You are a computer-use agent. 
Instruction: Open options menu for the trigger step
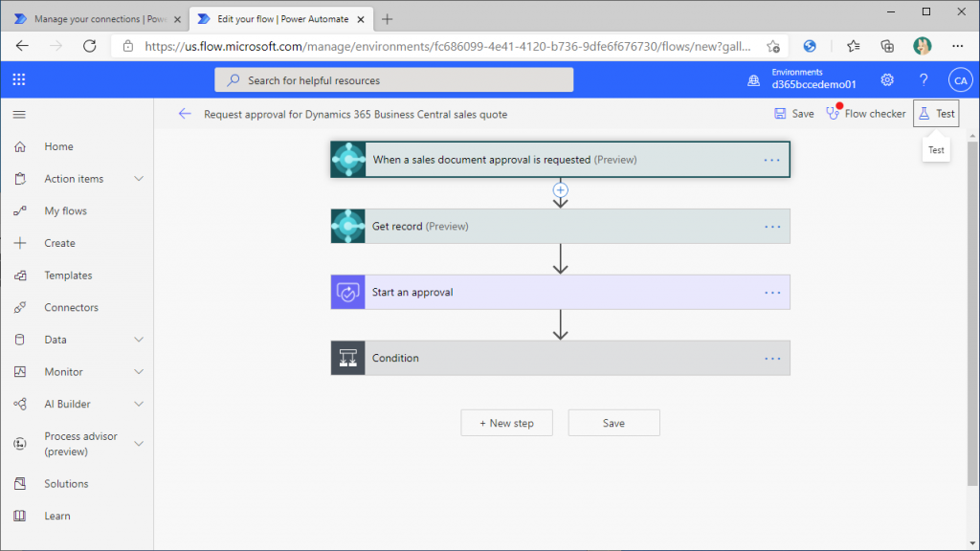click(772, 160)
